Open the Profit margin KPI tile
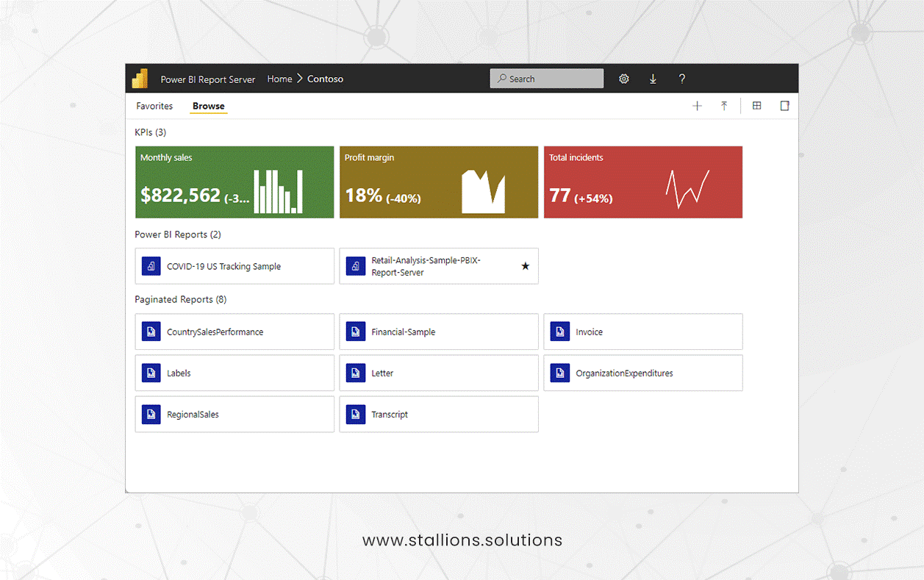Image resolution: width=924 pixels, height=580 pixels. 439,182
